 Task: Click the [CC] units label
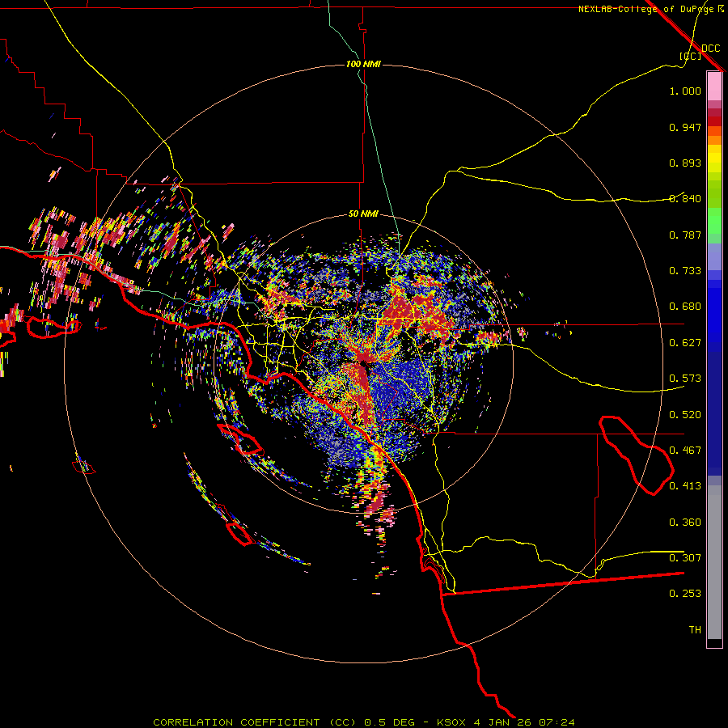coord(691,56)
